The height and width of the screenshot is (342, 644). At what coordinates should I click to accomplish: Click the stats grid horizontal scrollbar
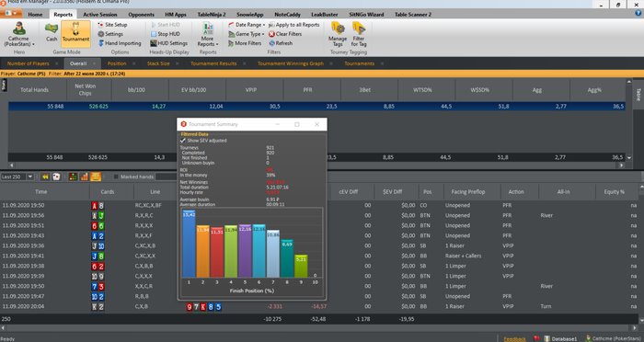click(316, 165)
